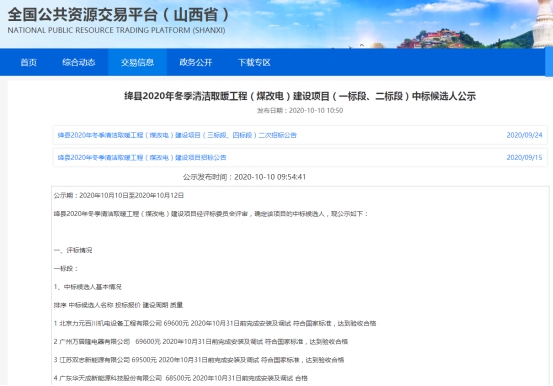Open the 绛县2020年冬季清洁取暖工程 建设项目招标公告 link

tap(142, 157)
